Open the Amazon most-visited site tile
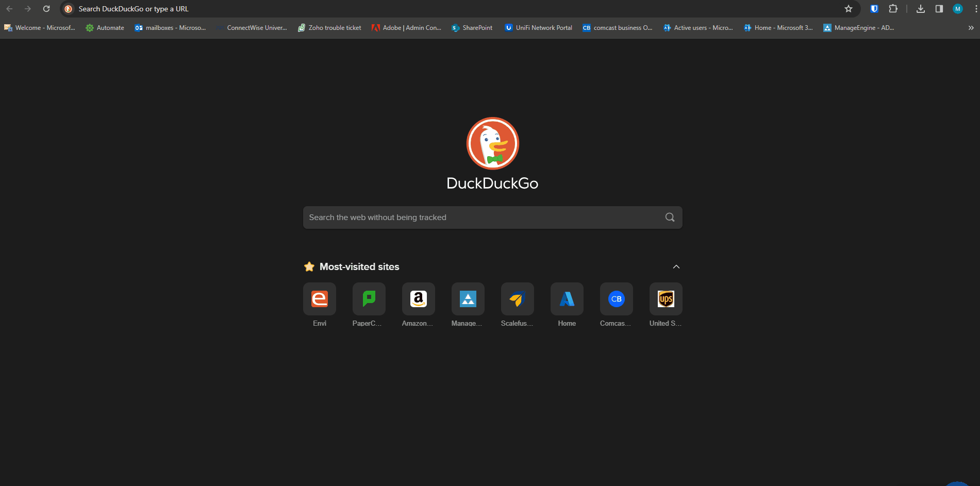Viewport: 980px width, 486px height. (418, 299)
